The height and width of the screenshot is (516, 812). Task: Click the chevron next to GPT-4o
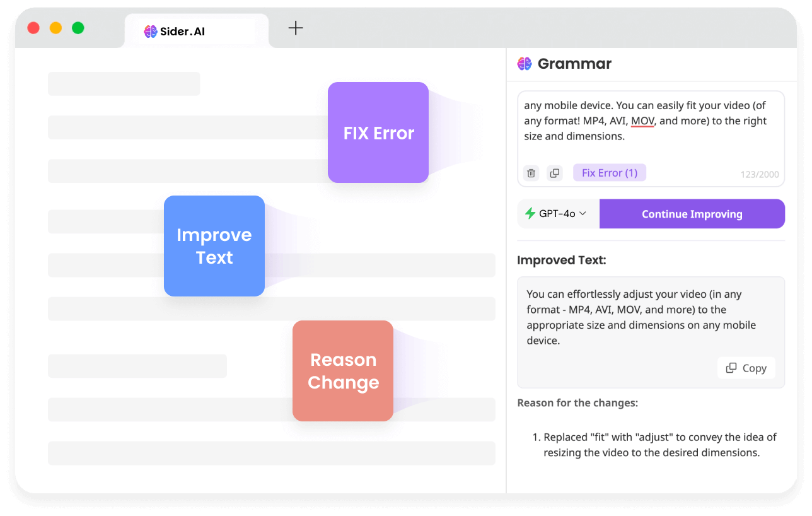583,214
